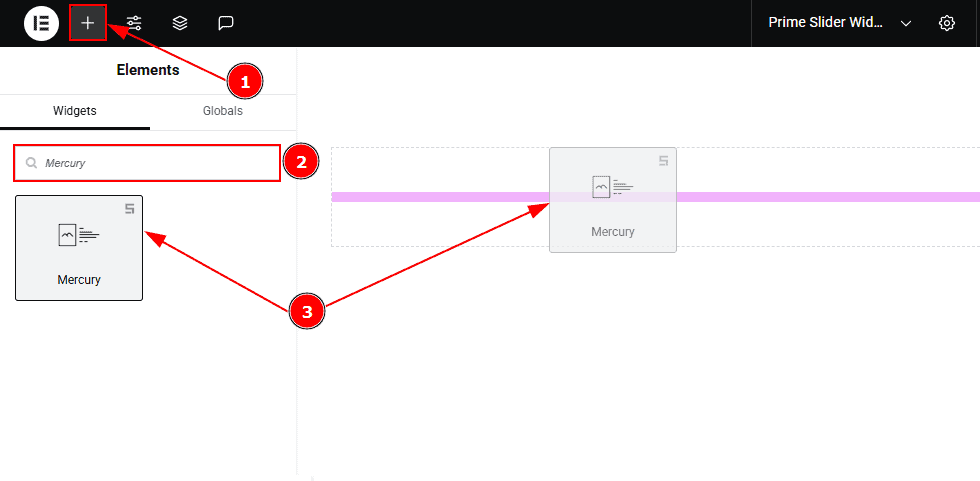This screenshot has height=481, width=980.
Task: Switch to the Globals tab
Action: tap(222, 112)
